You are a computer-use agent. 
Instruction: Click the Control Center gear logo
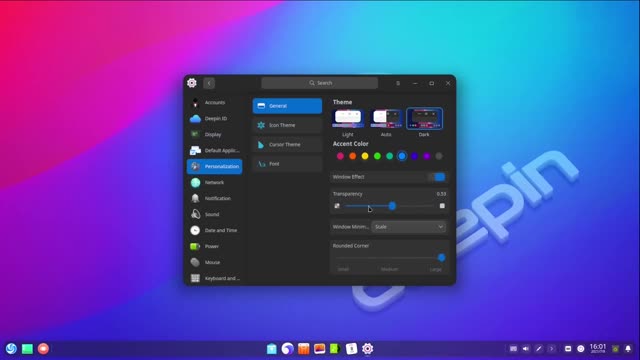(x=192, y=83)
